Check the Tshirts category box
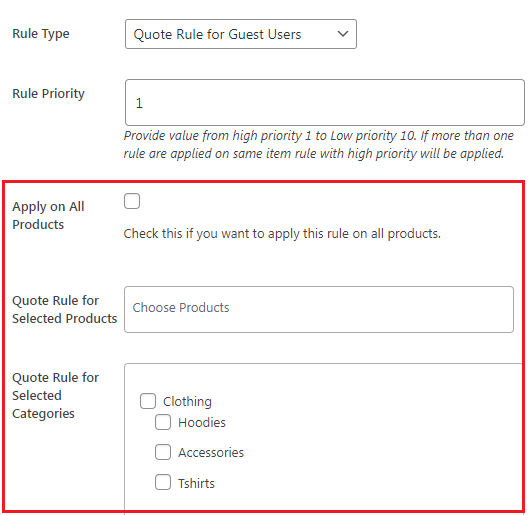This screenshot has height=515, width=530. (163, 482)
